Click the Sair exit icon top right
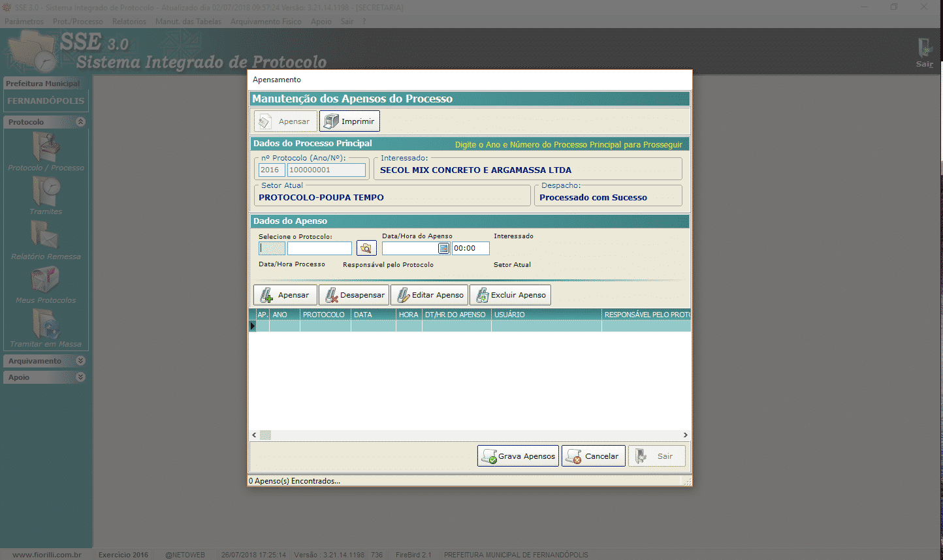Image resolution: width=943 pixels, height=560 pixels. click(x=925, y=52)
